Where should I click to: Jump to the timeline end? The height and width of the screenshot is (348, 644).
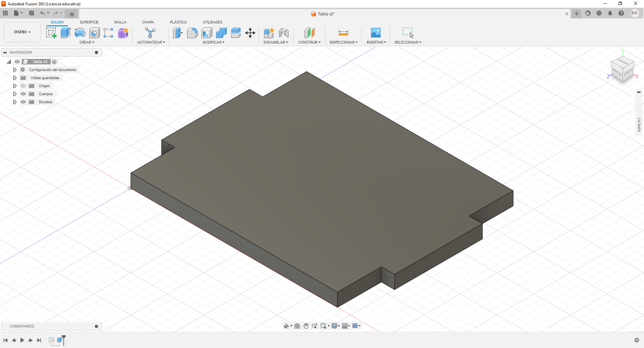[x=39, y=340]
